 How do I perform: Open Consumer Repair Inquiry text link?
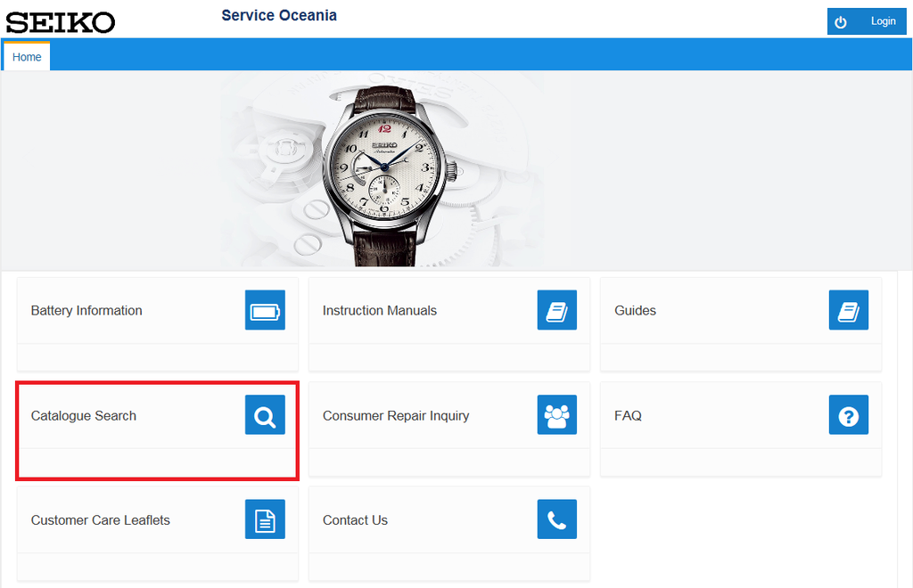395,416
